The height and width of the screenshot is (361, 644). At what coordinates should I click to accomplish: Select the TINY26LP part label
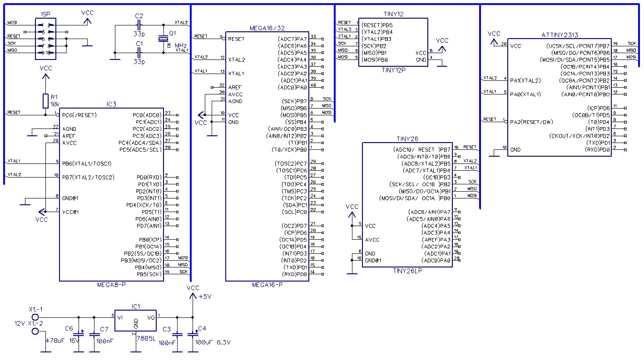point(407,271)
